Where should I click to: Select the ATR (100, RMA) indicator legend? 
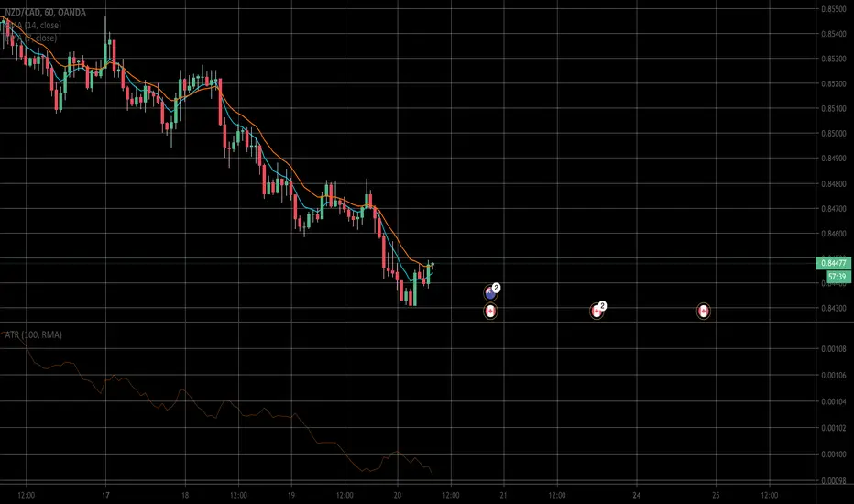(33, 334)
